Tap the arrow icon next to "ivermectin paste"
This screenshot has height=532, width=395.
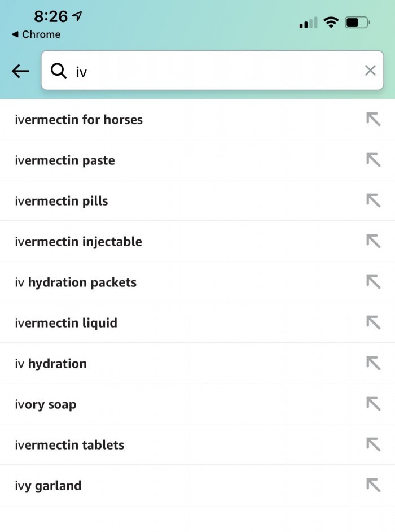tap(373, 160)
